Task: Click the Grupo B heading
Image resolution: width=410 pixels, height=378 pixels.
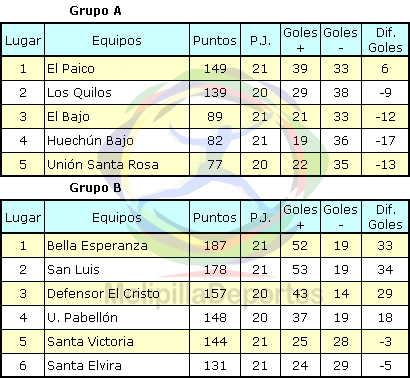Action: pyautogui.click(x=95, y=188)
